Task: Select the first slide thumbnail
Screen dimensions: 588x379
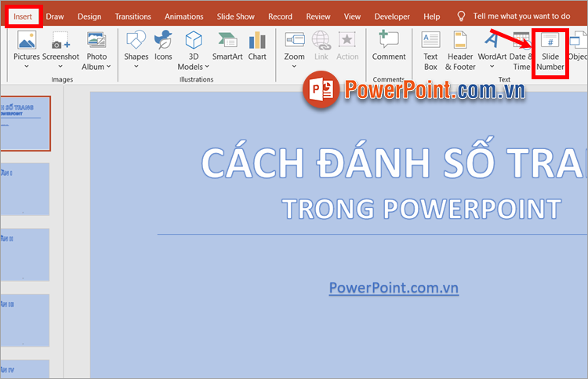Action: click(25, 123)
